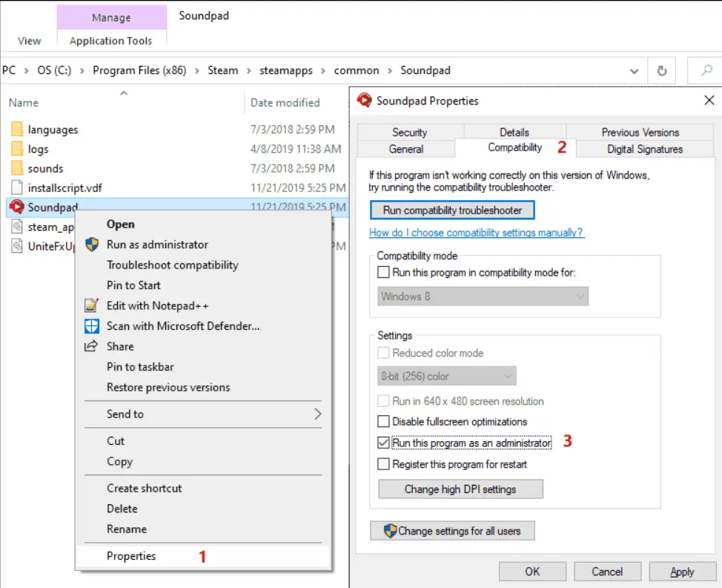Viewport: 722px width, 588px height.
Task: Expand the chevron after common in path
Action: [x=390, y=70]
